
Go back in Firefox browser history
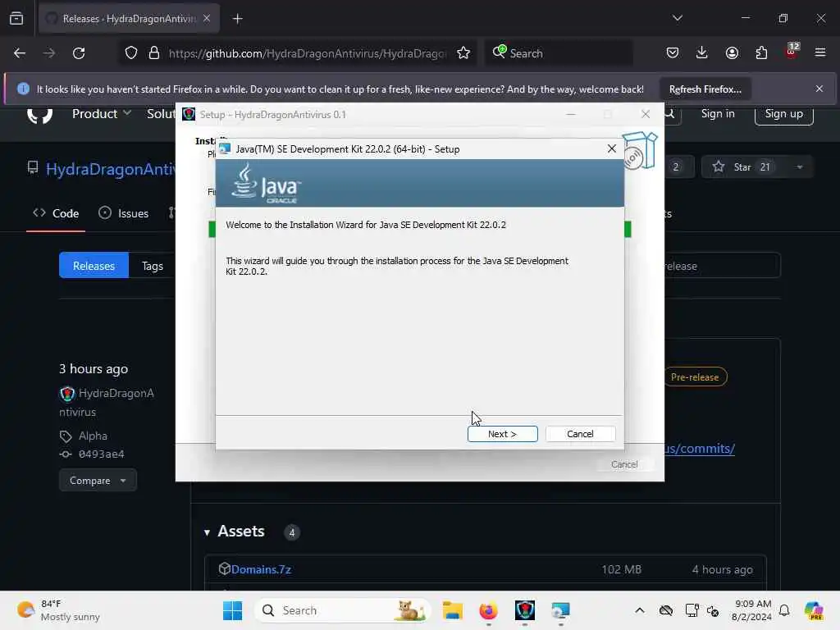tap(20, 53)
